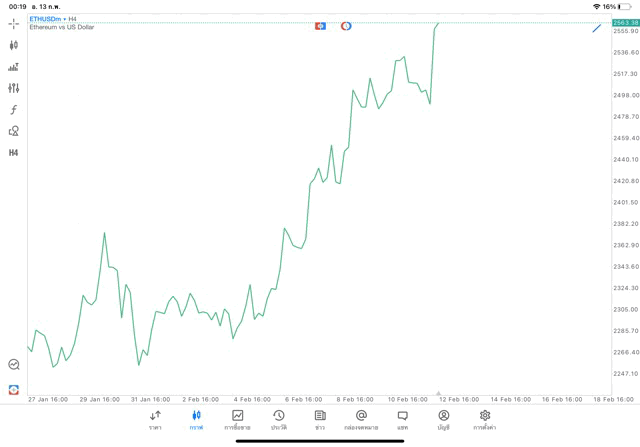Tap the circular icon at bottom-left of chart
The image size is (640, 447).
(x=14, y=365)
